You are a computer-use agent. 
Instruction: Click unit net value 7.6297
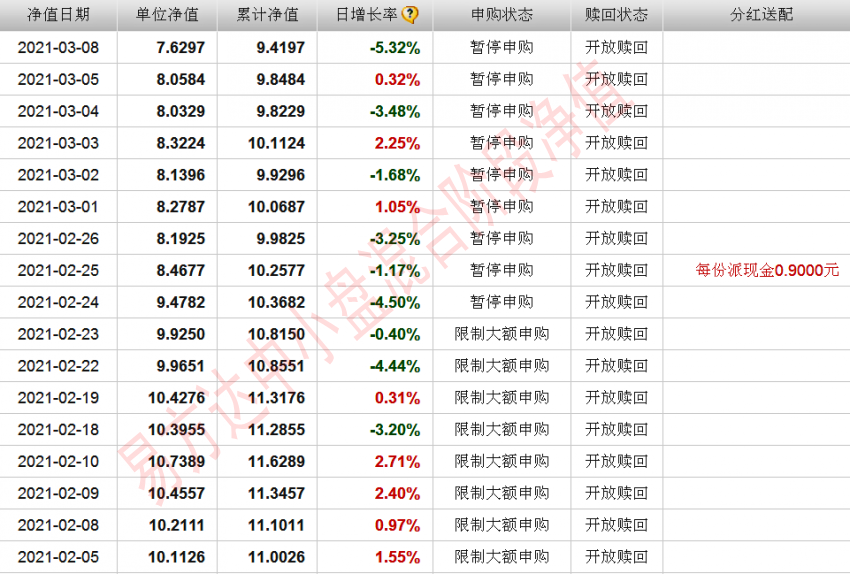tap(181, 48)
